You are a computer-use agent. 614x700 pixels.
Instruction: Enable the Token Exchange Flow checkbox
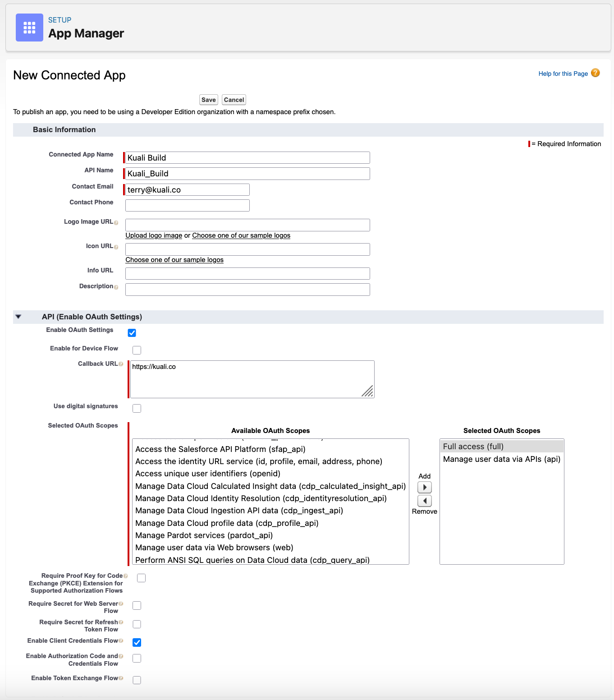[x=137, y=680]
